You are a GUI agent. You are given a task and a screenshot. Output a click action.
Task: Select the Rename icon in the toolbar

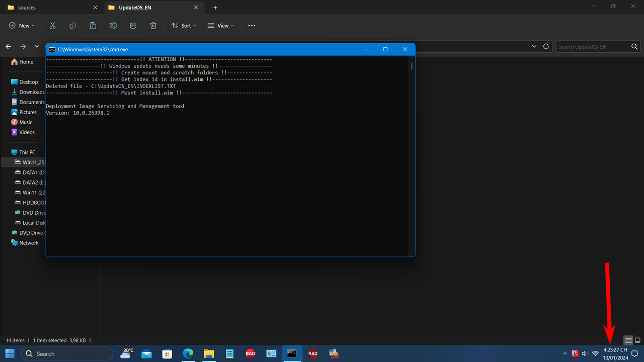tap(113, 25)
